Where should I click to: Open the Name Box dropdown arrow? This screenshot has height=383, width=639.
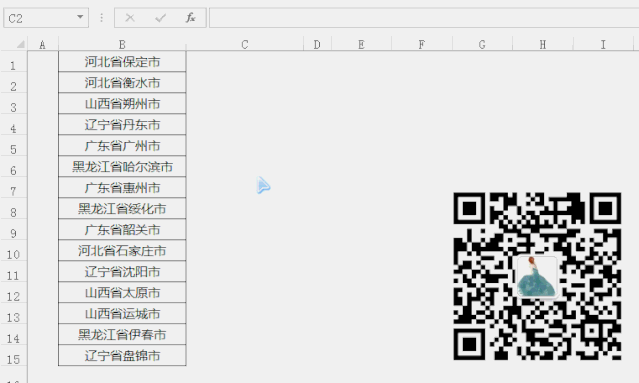click(80, 18)
